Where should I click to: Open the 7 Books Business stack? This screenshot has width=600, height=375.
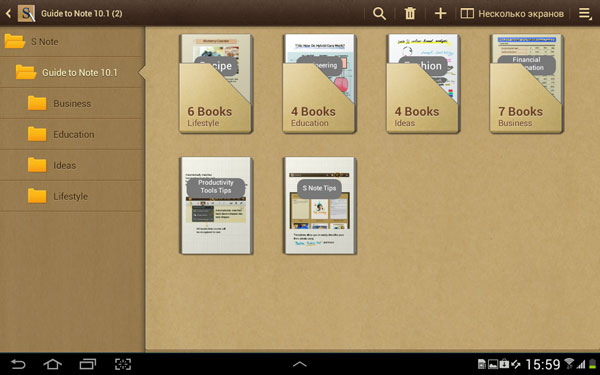(x=527, y=84)
